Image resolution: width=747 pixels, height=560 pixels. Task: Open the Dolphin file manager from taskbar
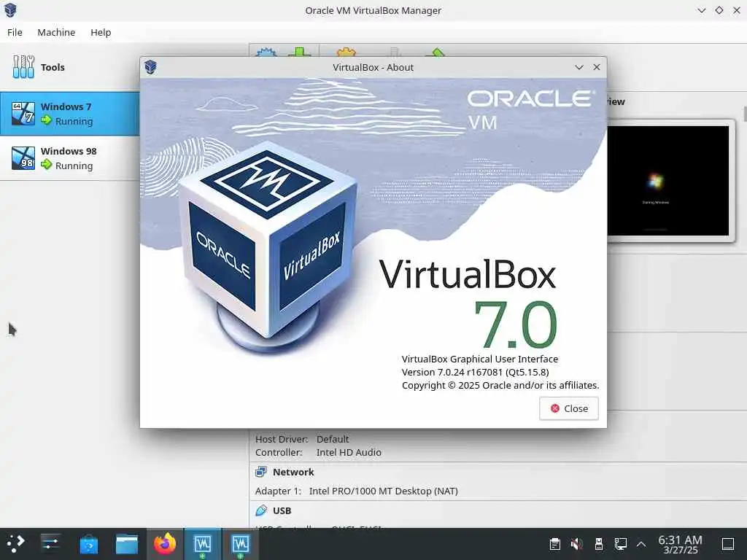[x=127, y=544]
